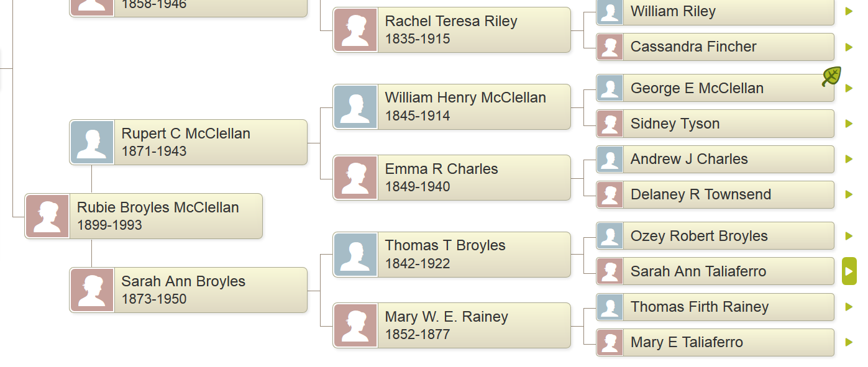The image size is (868, 367).
Task: Click Rupert C McClellan's portrait silhouette
Action: coord(92,142)
